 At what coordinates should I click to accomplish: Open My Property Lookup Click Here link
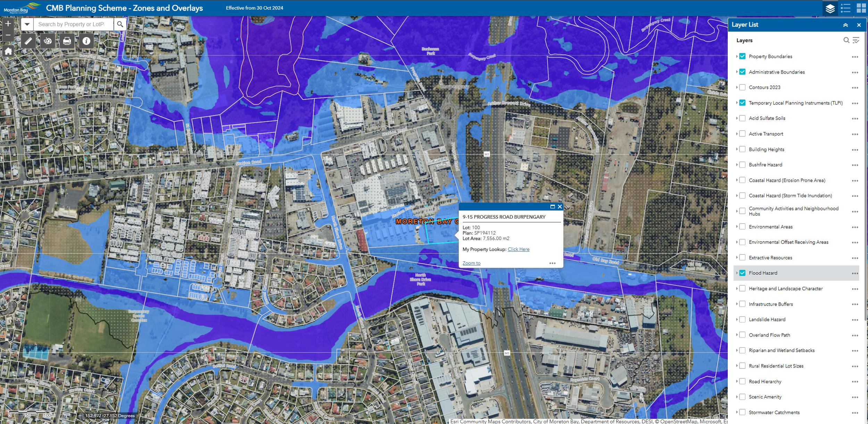click(x=518, y=249)
